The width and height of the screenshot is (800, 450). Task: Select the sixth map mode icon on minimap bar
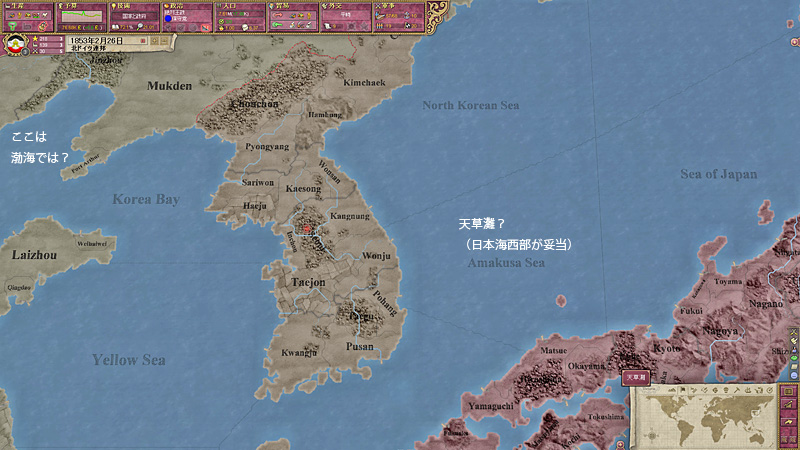[x=726, y=390]
